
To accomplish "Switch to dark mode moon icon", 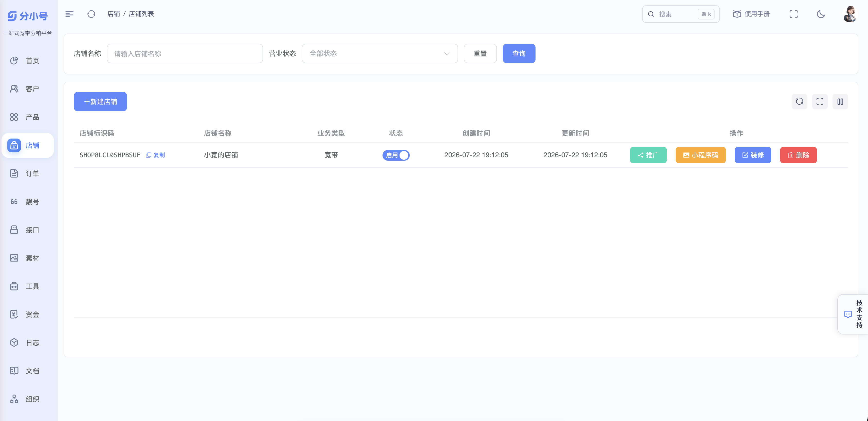I will coord(821,14).
